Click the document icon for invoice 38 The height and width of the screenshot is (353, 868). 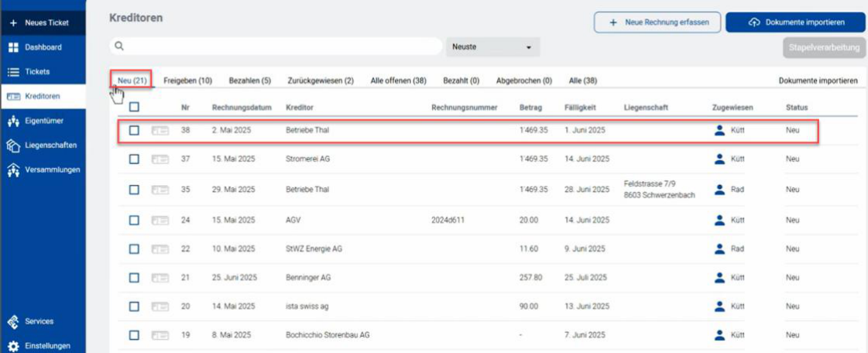coord(160,131)
